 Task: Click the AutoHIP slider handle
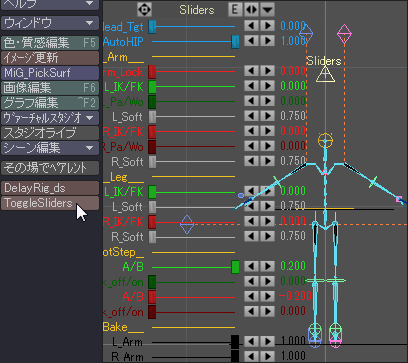pyautogui.click(x=235, y=42)
